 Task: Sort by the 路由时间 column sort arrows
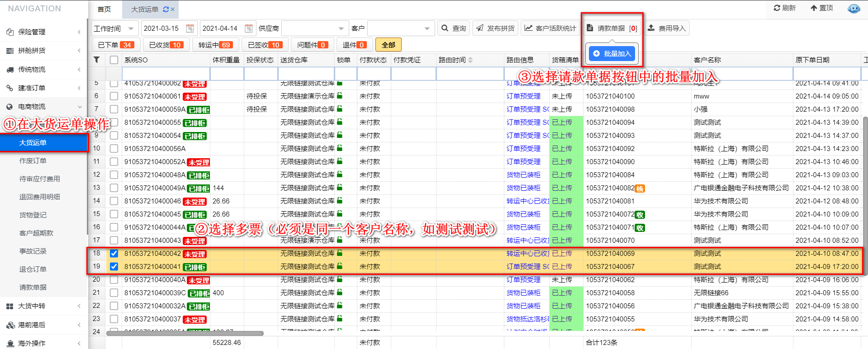pos(470,60)
